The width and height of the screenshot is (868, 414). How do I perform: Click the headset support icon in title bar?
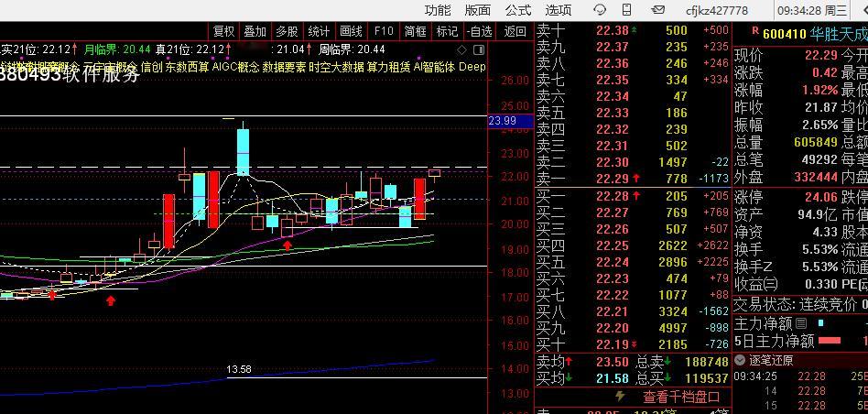[600, 10]
